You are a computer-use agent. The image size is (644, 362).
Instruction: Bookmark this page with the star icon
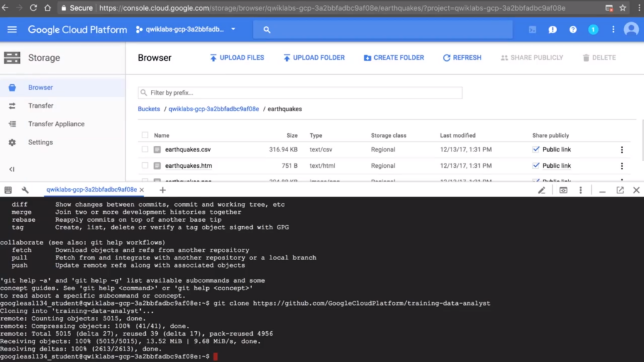[623, 8]
